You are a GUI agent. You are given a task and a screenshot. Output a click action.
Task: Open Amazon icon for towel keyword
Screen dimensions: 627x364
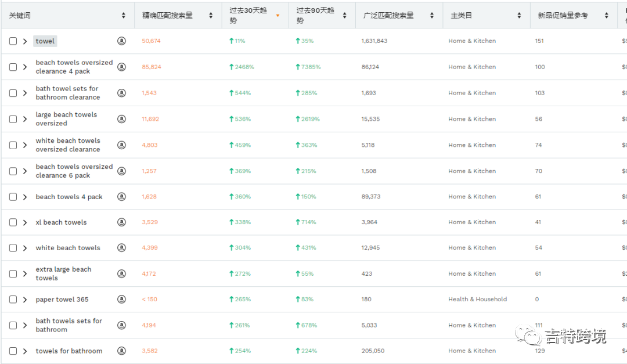[121, 41]
